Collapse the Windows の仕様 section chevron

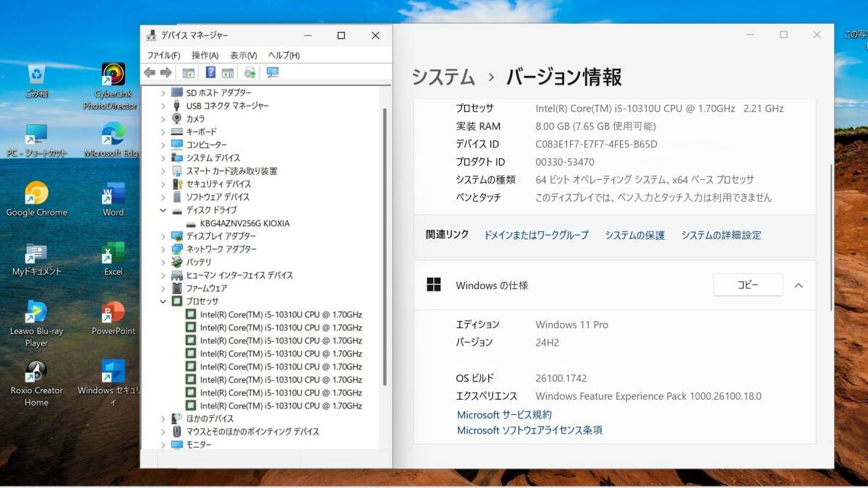799,286
